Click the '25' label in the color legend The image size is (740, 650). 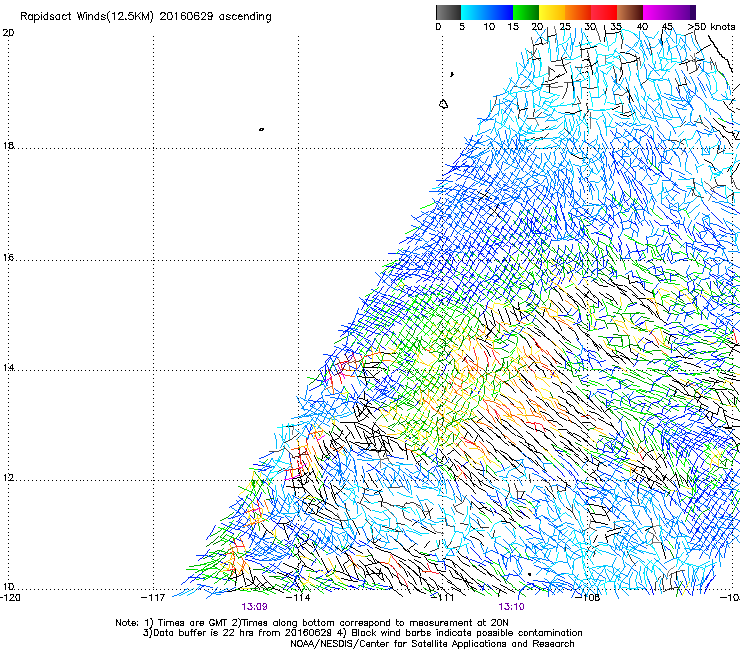point(565,27)
